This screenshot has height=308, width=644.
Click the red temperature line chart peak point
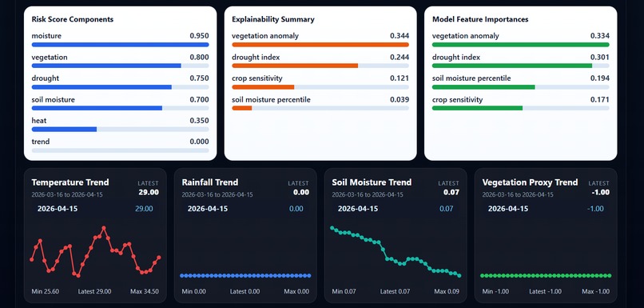click(x=104, y=228)
